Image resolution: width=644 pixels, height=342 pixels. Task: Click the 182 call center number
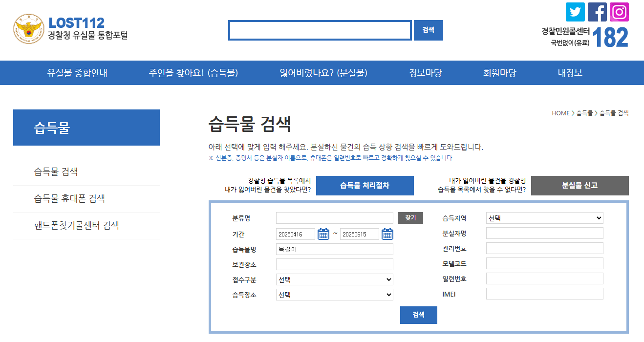610,37
